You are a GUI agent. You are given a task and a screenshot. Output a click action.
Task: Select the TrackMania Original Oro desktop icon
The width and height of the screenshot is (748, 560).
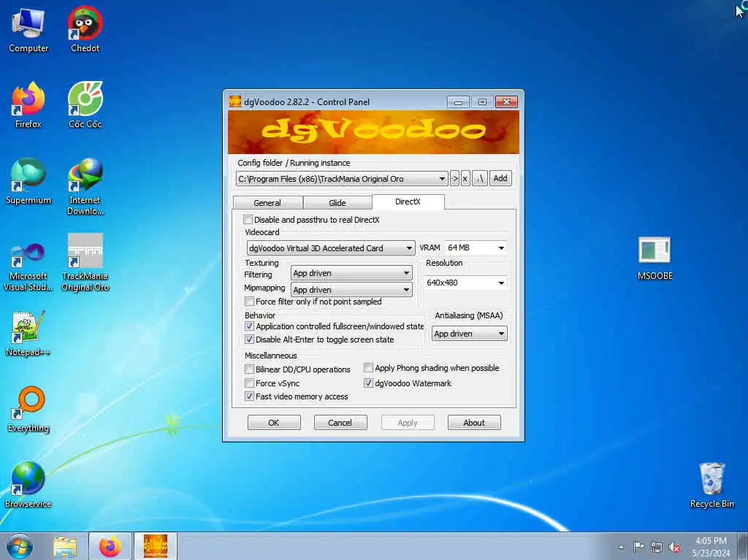coord(85,262)
